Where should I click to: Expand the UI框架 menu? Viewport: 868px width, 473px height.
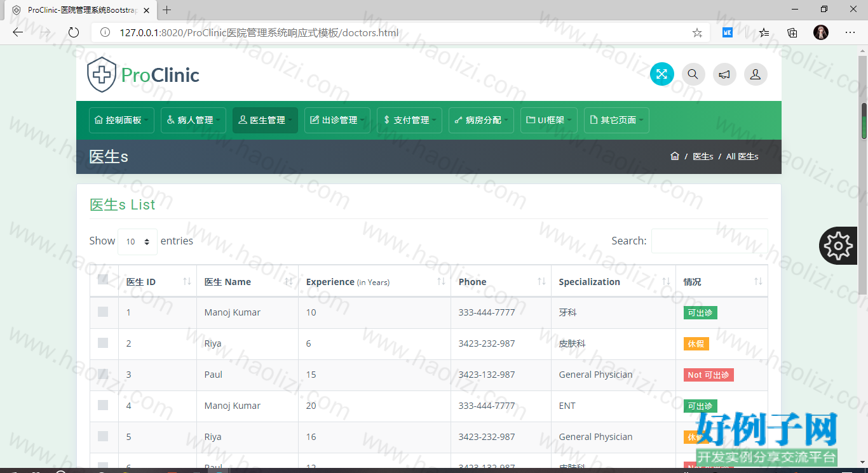click(x=549, y=120)
